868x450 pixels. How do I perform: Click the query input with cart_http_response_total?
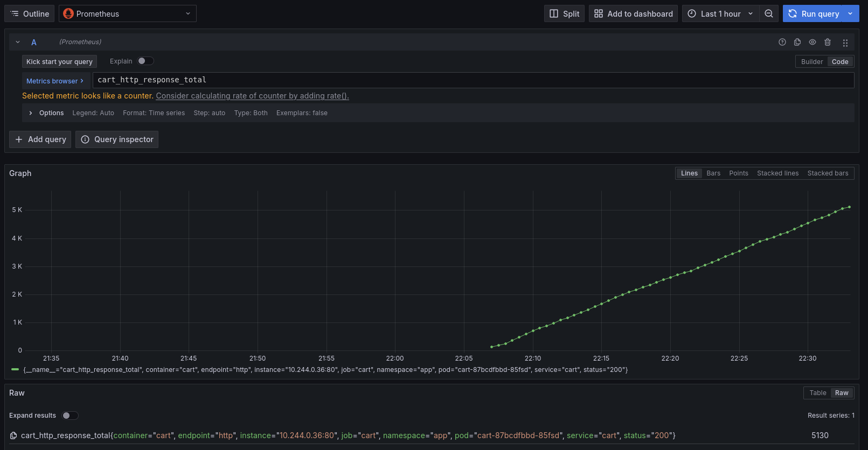pyautogui.click(x=473, y=80)
